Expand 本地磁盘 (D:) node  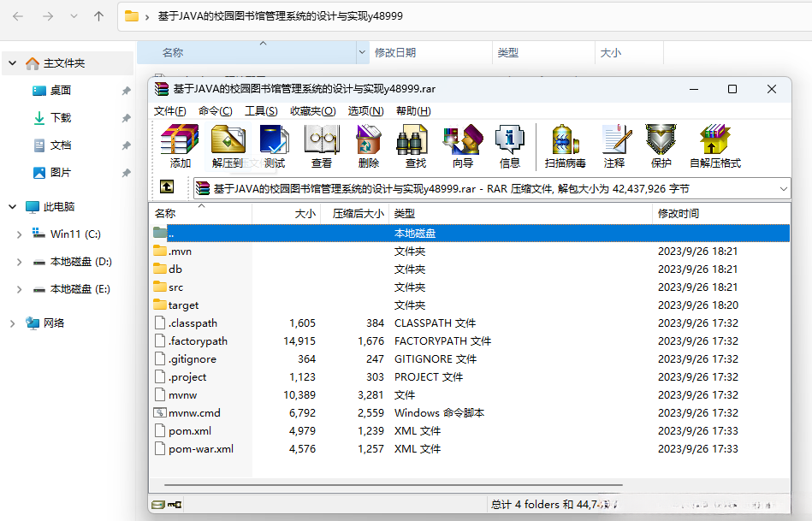click(x=19, y=262)
